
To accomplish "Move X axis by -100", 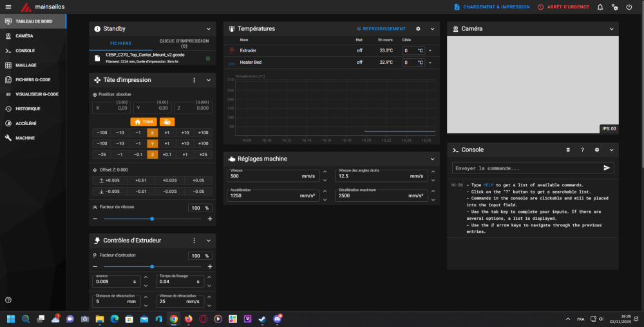I will (102, 133).
